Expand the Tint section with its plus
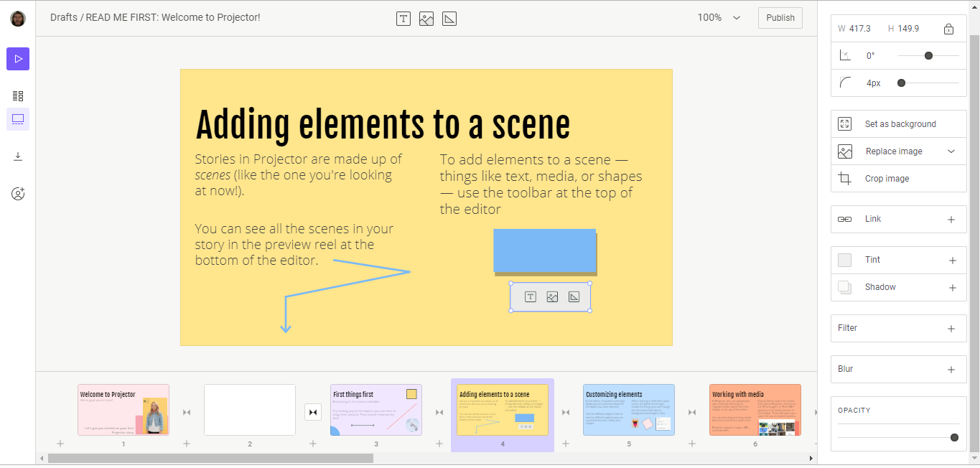 tap(953, 261)
